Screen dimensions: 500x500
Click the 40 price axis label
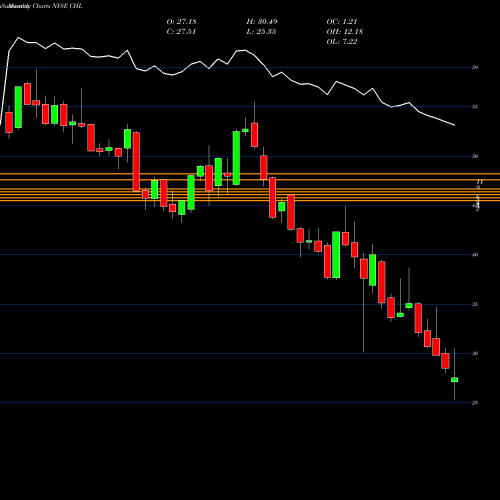pos(475,255)
